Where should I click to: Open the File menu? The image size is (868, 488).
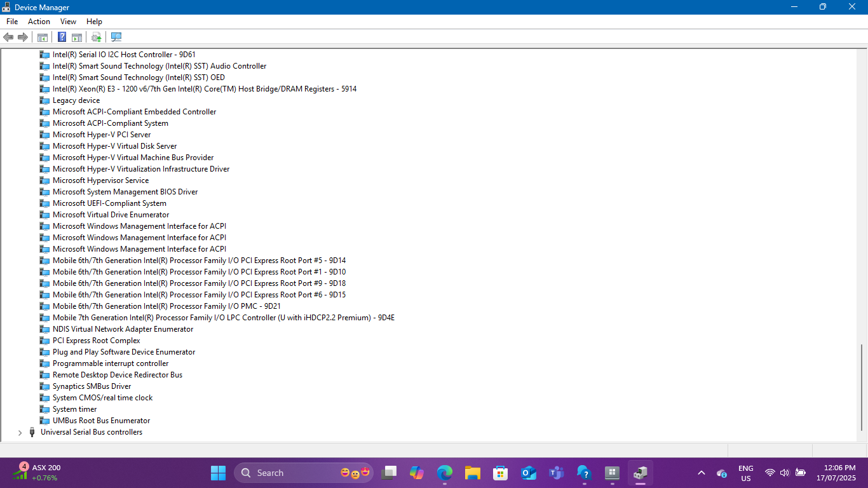[12, 22]
